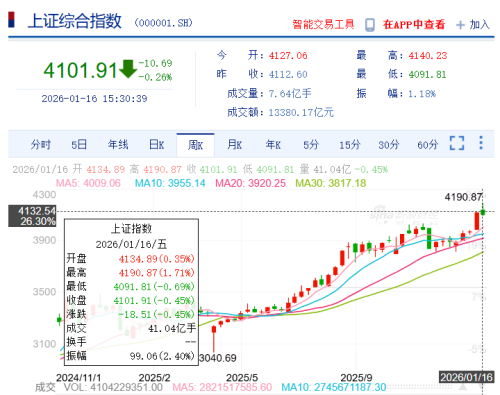Switch to the 5分 tab
This screenshot has height=395, width=500.
pos(311,145)
